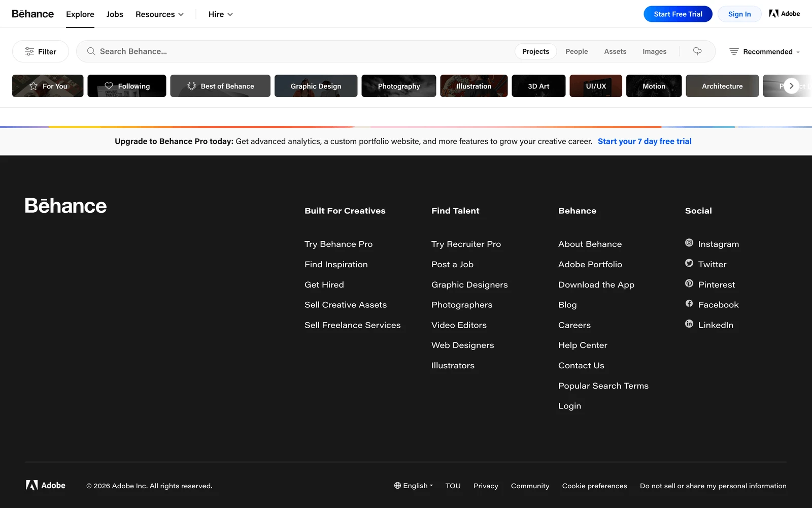
Task: Click the Sign In button
Action: [739, 14]
